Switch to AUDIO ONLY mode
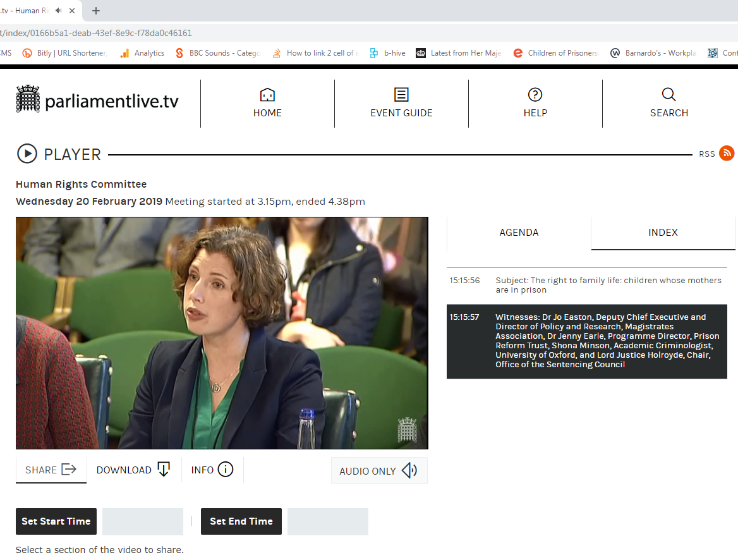Screen dimensions: 738x560 [x=379, y=470]
